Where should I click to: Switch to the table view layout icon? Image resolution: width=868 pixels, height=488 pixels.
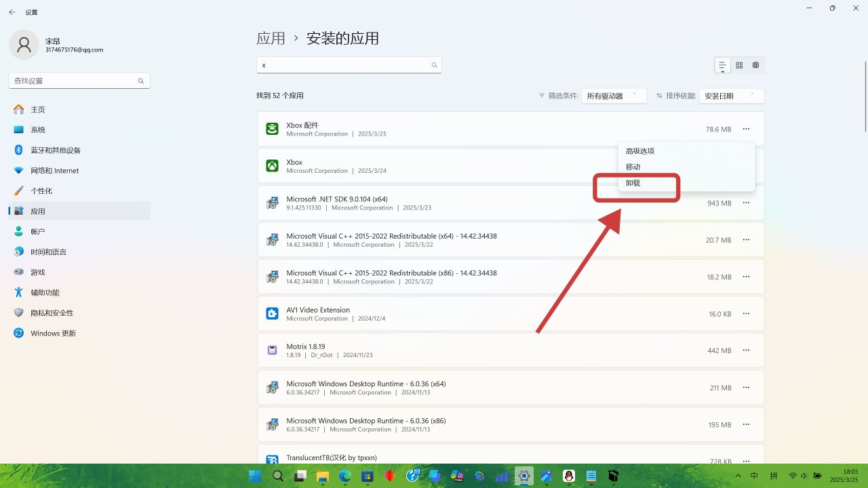(x=755, y=65)
